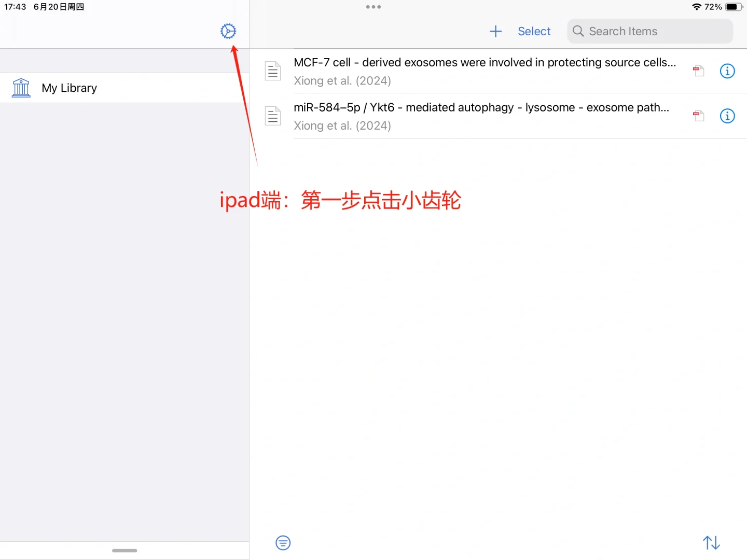Tap the three-dot multitasking handle at top
The width and height of the screenshot is (747, 560).
[373, 7]
